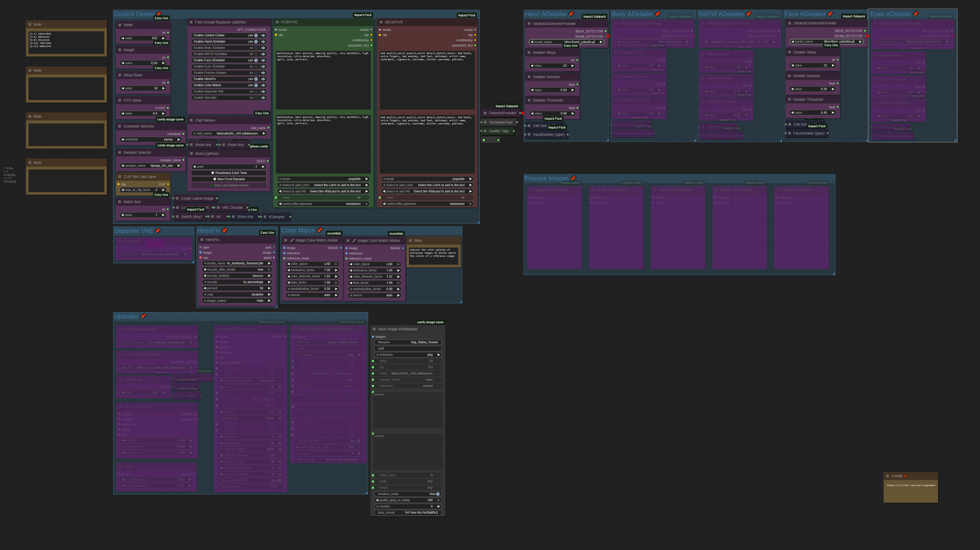Toggle the Enable Control Center switch
The image size is (980, 550).
click(256, 35)
